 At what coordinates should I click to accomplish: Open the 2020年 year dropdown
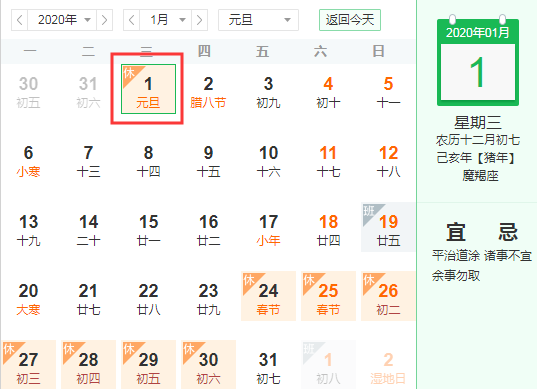(x=62, y=20)
